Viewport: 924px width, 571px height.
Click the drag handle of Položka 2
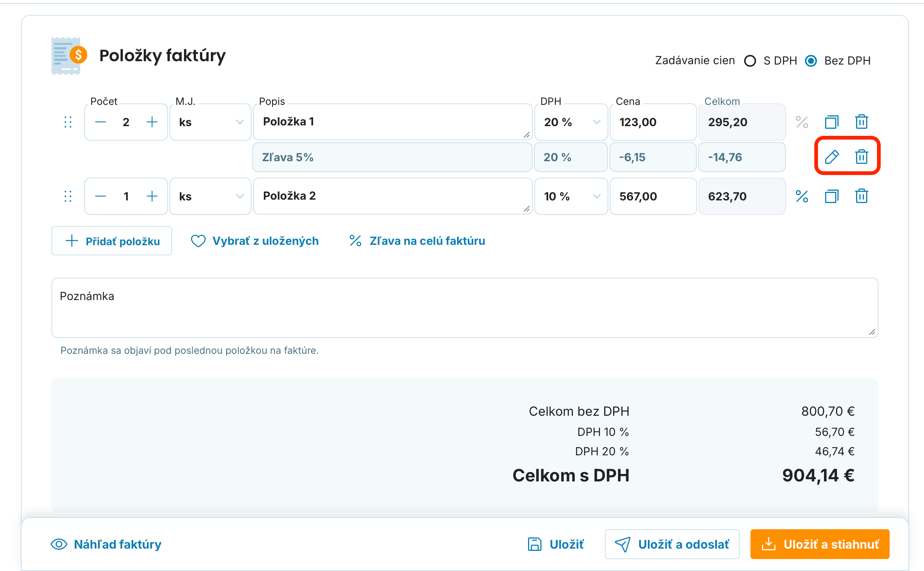click(x=68, y=196)
